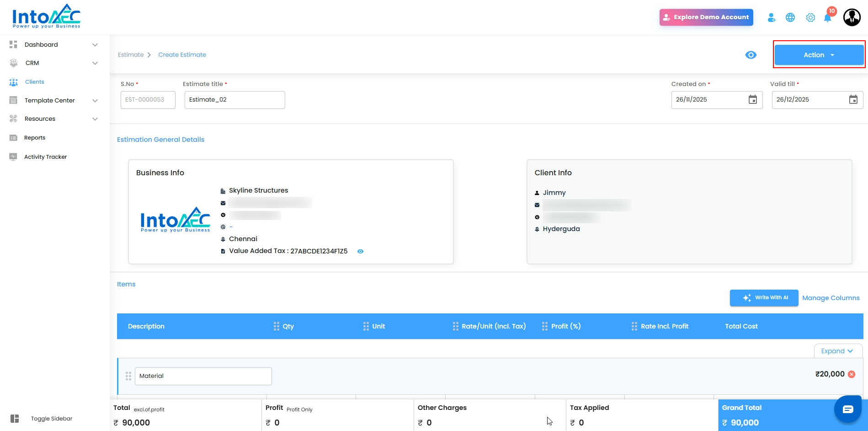Click the Template Center sidebar icon

coord(13,100)
